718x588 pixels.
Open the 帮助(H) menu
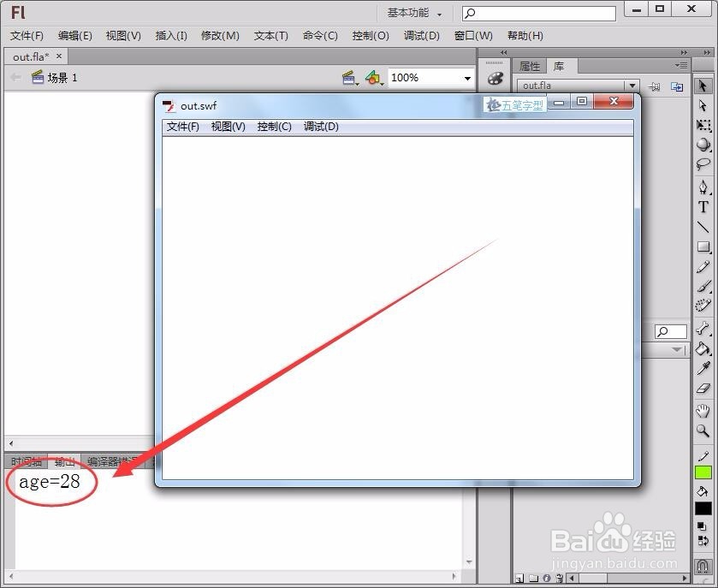[x=525, y=36]
